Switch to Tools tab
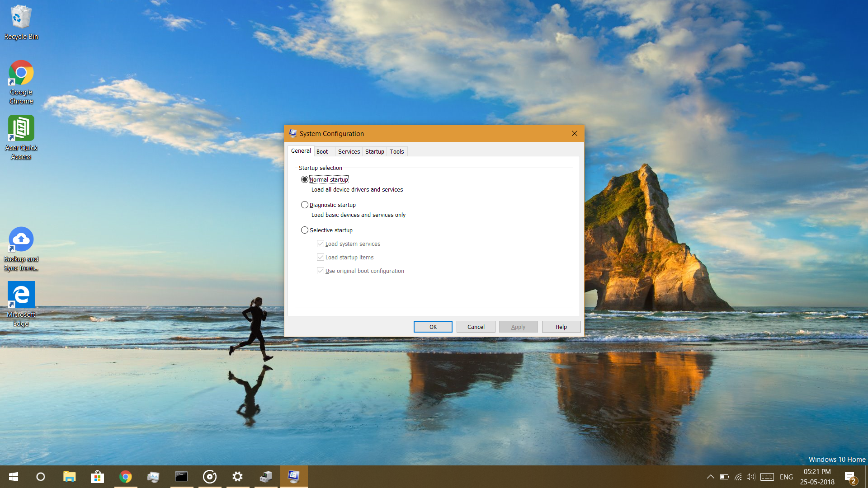This screenshot has height=488, width=868. tap(396, 151)
